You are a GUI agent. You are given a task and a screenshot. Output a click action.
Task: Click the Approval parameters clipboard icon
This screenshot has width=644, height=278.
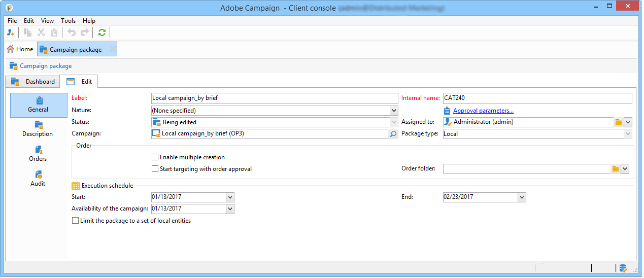point(447,111)
